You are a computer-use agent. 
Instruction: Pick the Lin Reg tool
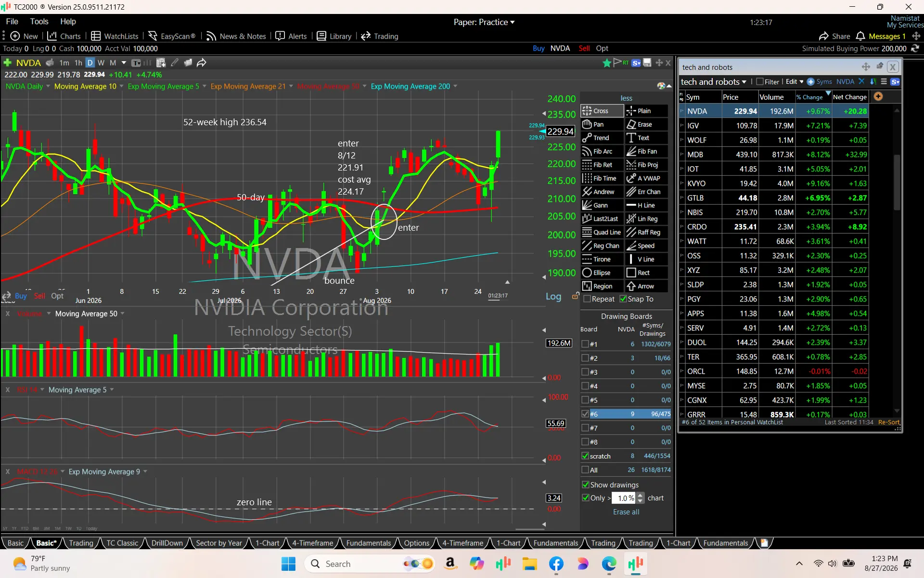(x=646, y=219)
